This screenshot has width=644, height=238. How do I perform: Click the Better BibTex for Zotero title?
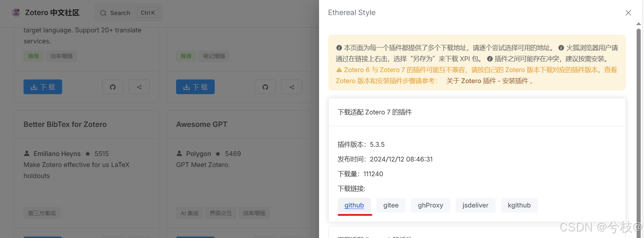point(65,124)
